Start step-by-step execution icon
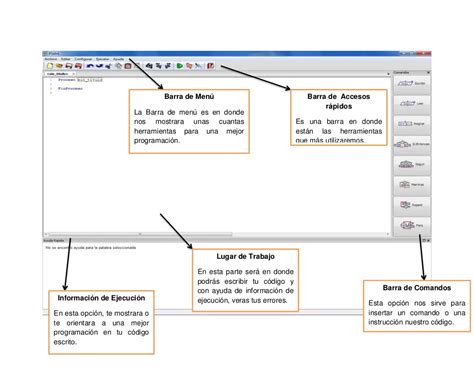474x366 pixels. pyautogui.click(x=189, y=66)
